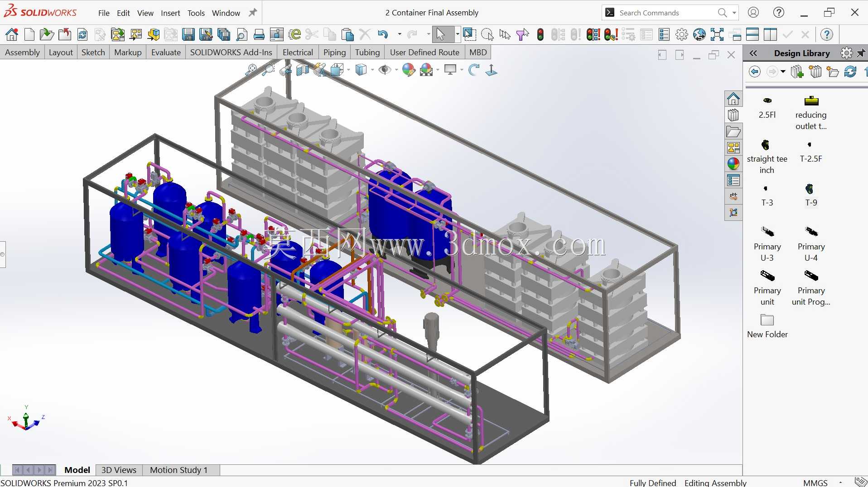The height and width of the screenshot is (487, 868).
Task: Open the View Settings monitor dropdown
Action: (462, 70)
